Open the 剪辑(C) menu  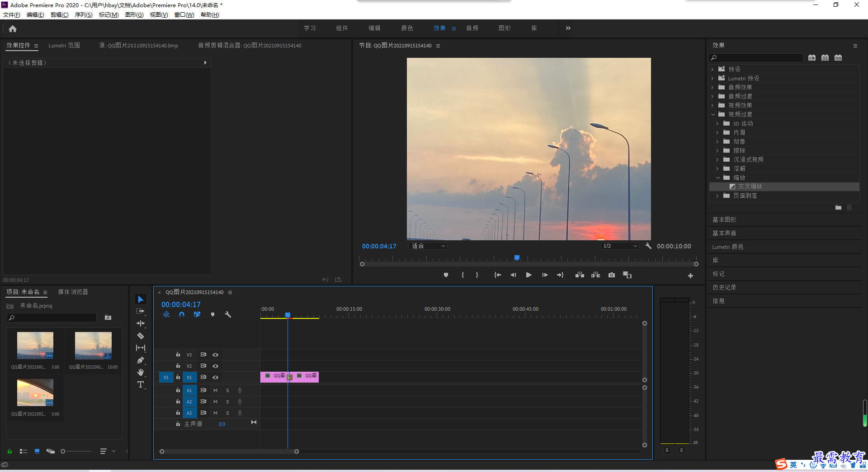pos(60,15)
